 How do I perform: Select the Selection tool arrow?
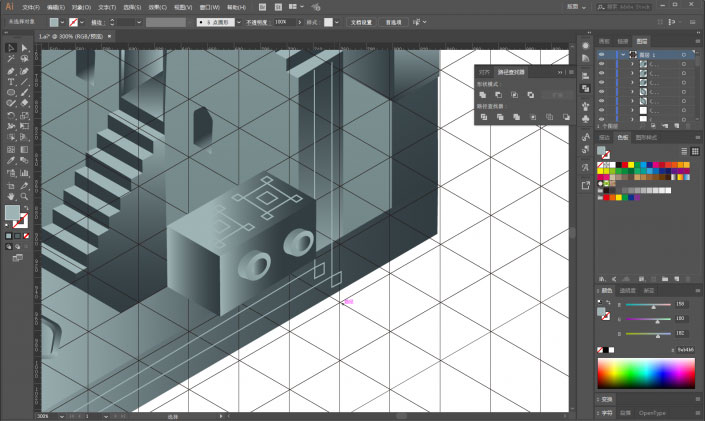tap(11, 48)
